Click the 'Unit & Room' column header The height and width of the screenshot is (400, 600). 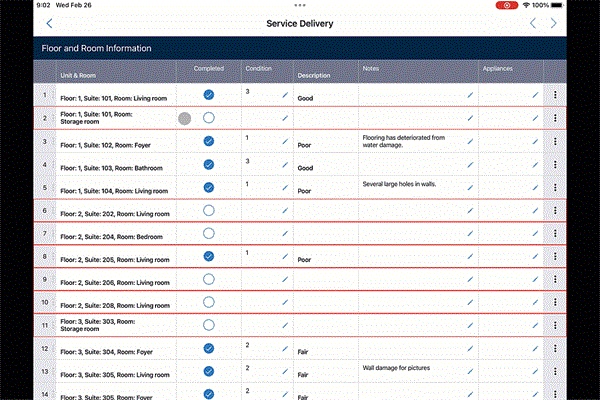[78, 75]
